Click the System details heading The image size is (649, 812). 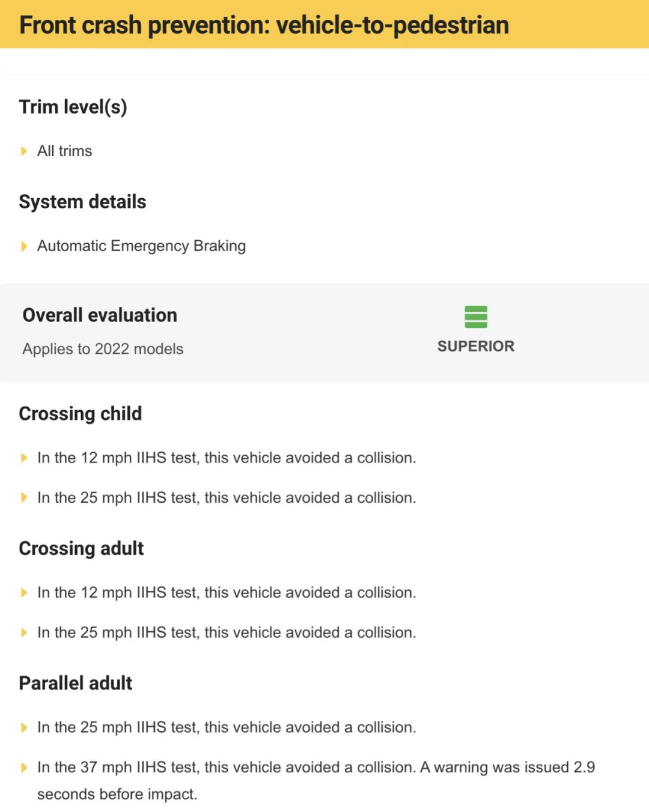coord(82,202)
